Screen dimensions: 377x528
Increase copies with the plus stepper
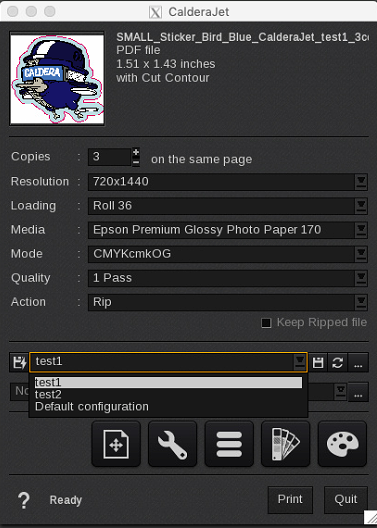coord(136,152)
